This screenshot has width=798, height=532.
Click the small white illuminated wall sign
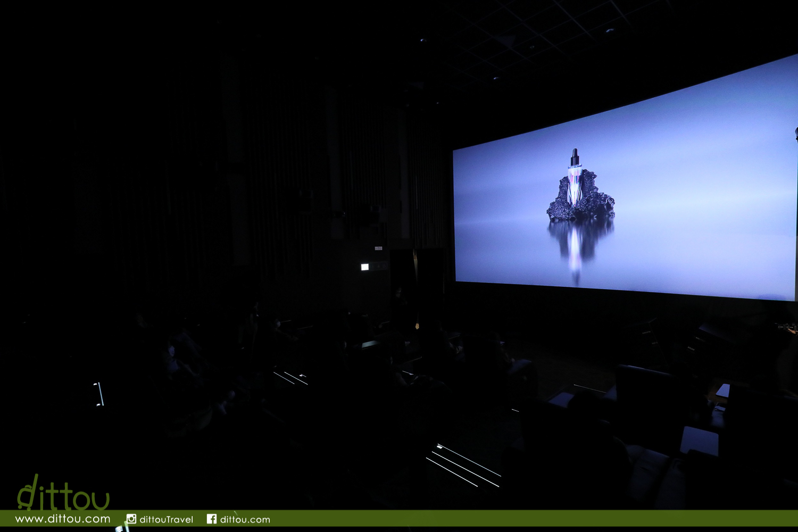coord(365,267)
